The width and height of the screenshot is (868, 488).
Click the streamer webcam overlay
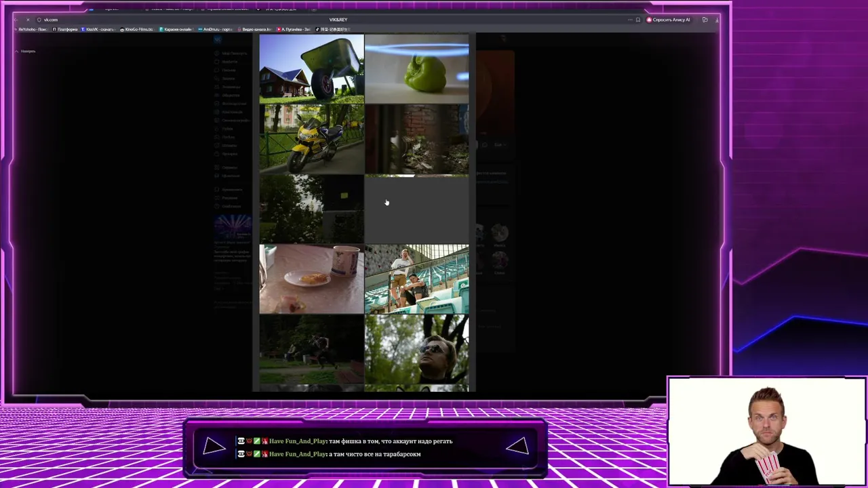coord(767,432)
